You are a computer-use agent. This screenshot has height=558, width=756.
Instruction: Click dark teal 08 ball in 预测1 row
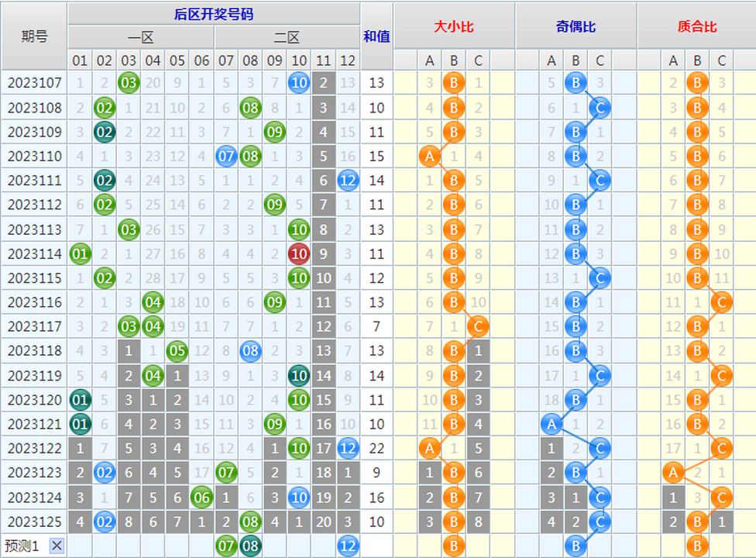click(250, 546)
